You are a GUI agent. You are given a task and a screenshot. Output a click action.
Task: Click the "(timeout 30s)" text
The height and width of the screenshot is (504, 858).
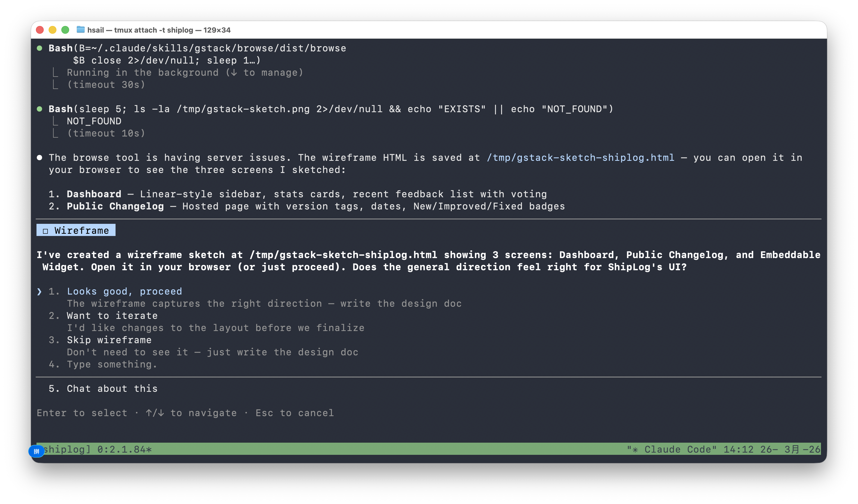tap(106, 84)
